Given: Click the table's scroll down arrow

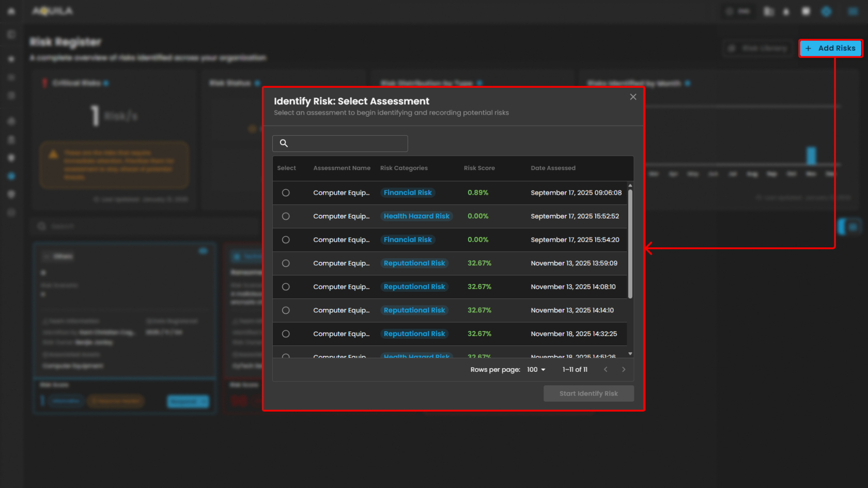Looking at the screenshot, I should coord(630,354).
